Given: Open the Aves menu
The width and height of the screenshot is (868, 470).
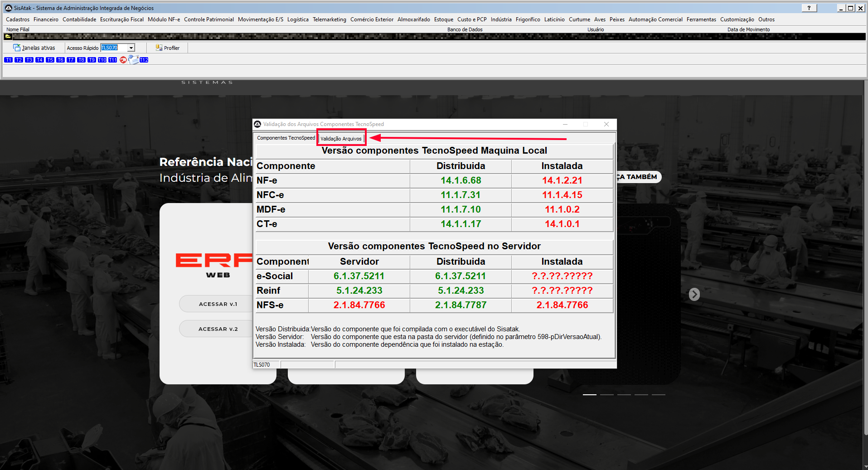Looking at the screenshot, I should (x=600, y=19).
